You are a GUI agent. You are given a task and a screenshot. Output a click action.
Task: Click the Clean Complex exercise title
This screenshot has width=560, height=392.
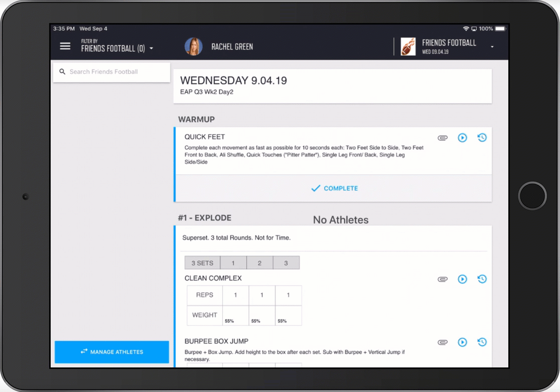tap(213, 278)
